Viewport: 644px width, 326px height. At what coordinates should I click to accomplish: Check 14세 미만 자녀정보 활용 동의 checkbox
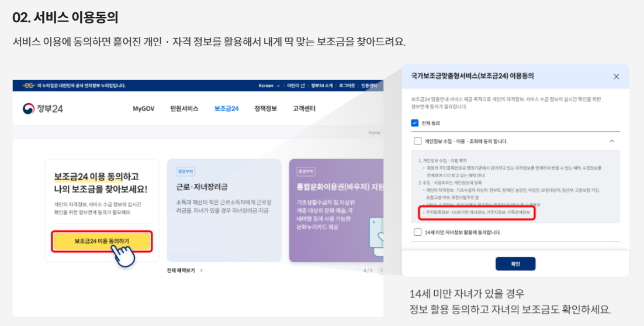(x=418, y=232)
